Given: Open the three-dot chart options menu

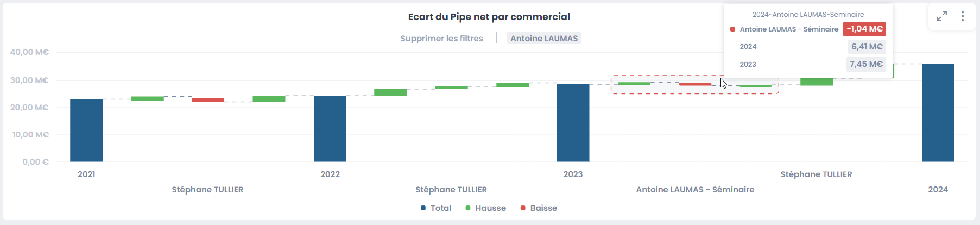Looking at the screenshot, I should point(963,16).
